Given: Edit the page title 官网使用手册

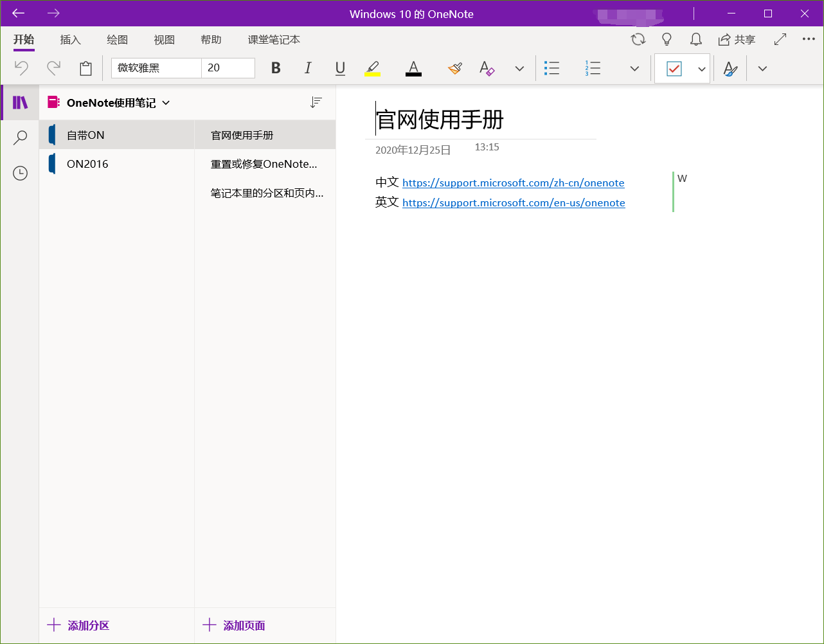Looking at the screenshot, I should [440, 120].
